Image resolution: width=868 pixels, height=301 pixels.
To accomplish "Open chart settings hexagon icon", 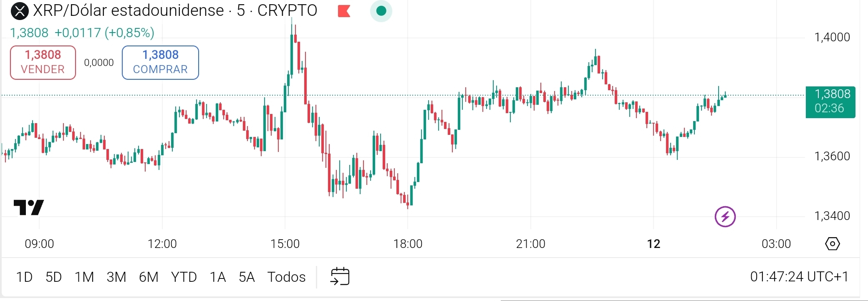I will [832, 244].
